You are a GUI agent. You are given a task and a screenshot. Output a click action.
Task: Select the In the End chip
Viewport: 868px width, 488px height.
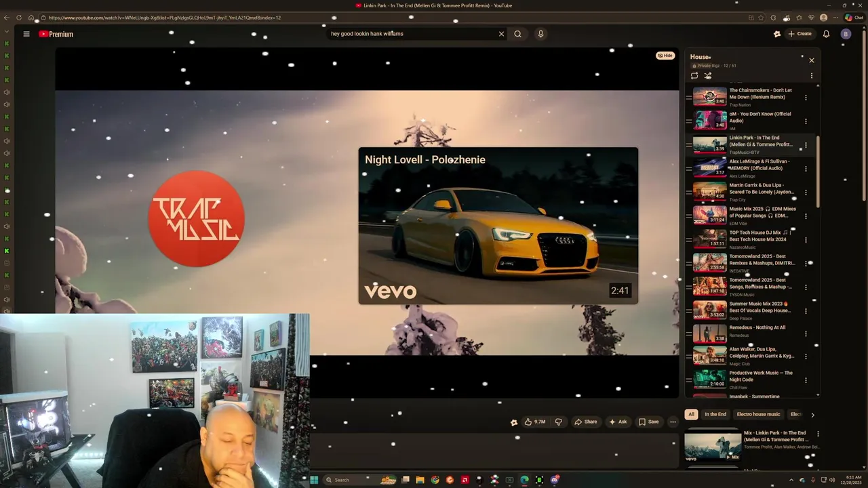(715, 414)
